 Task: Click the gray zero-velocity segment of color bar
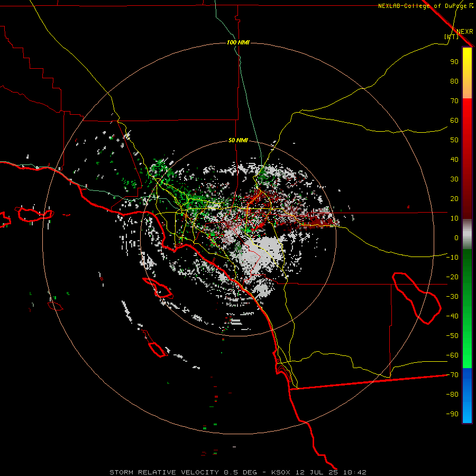467,234
